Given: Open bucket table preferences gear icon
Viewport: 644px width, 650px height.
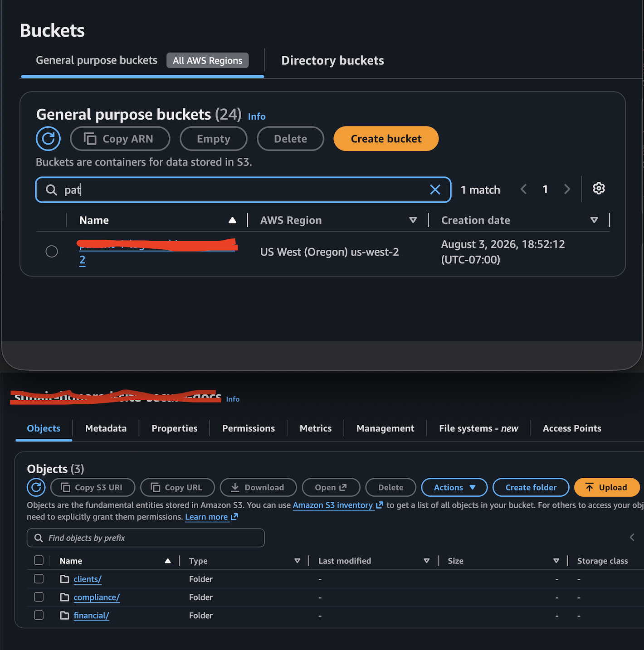Looking at the screenshot, I should 599,189.
